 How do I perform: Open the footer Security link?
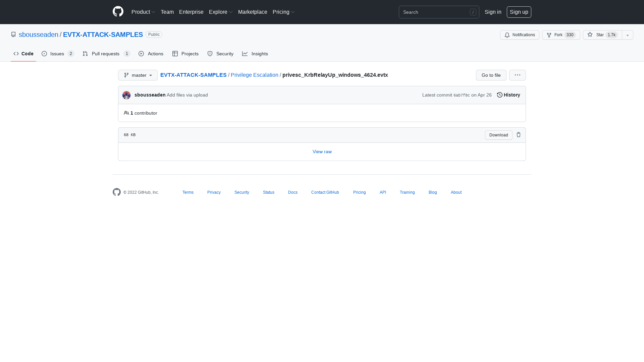(x=242, y=192)
